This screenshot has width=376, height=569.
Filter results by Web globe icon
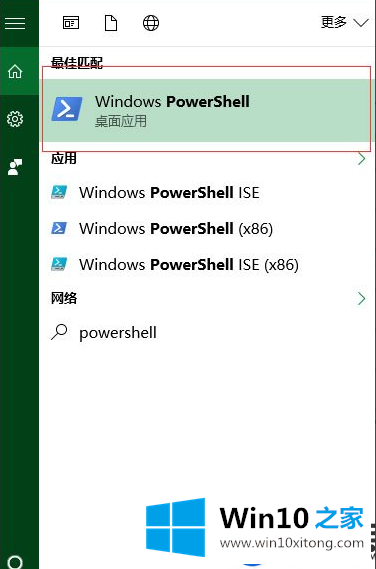(x=151, y=23)
